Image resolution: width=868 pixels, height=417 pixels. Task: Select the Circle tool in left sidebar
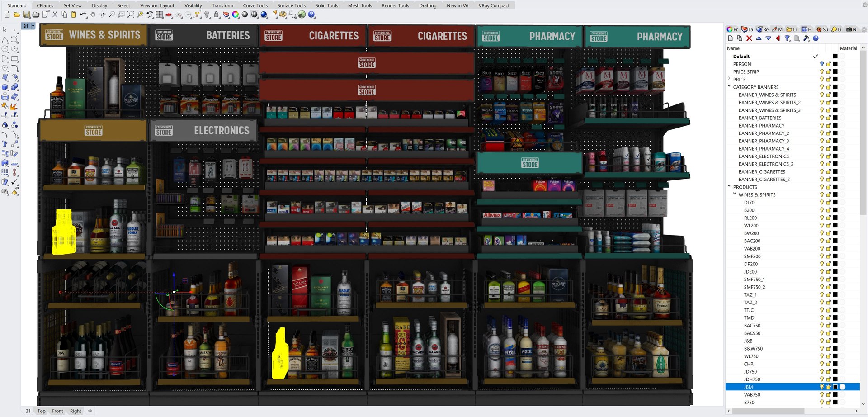(x=5, y=49)
